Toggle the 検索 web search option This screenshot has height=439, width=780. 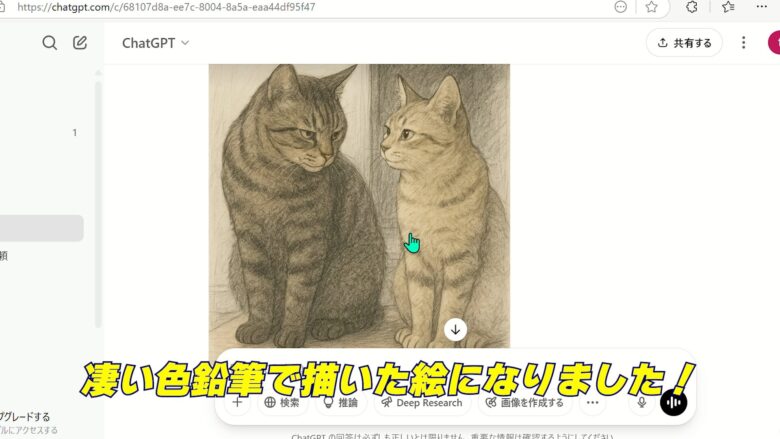point(282,402)
